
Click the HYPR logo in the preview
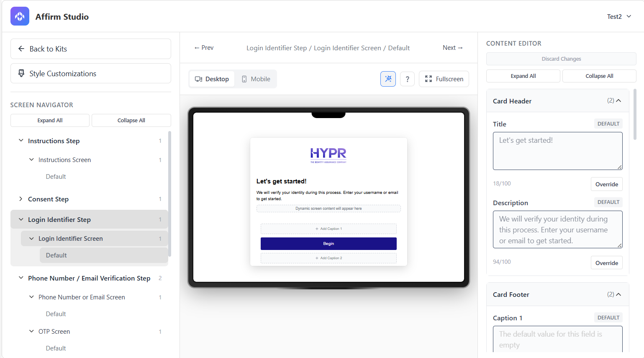(x=328, y=155)
